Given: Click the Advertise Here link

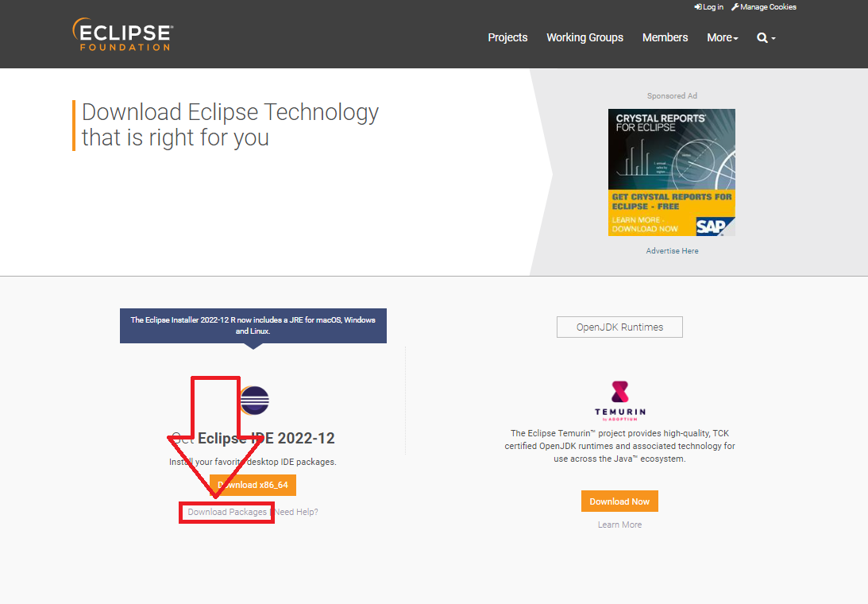Looking at the screenshot, I should point(672,251).
